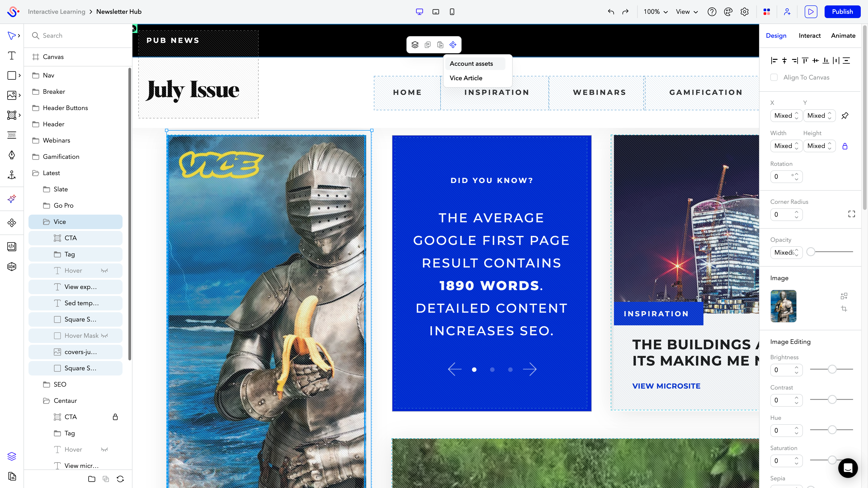Toggle the aspect ratio lock

point(845,146)
